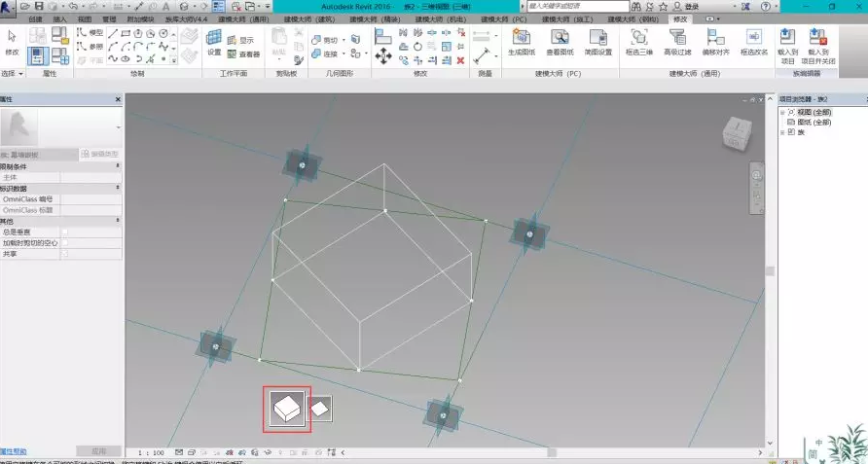Select the 修改 arrow tool in the ribbon

click(12, 43)
